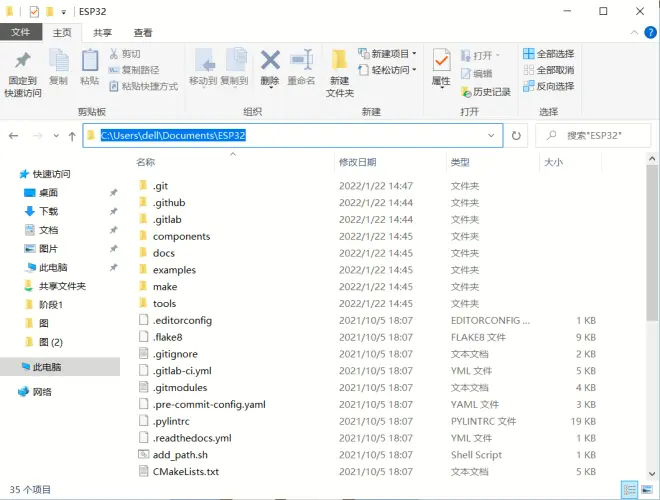Open the Customize Quick Access Toolbar dropdown
660x500 pixels.
tap(64, 12)
